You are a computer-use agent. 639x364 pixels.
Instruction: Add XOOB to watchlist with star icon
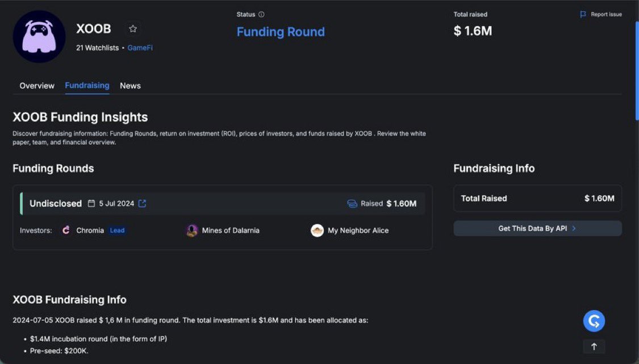pos(133,29)
